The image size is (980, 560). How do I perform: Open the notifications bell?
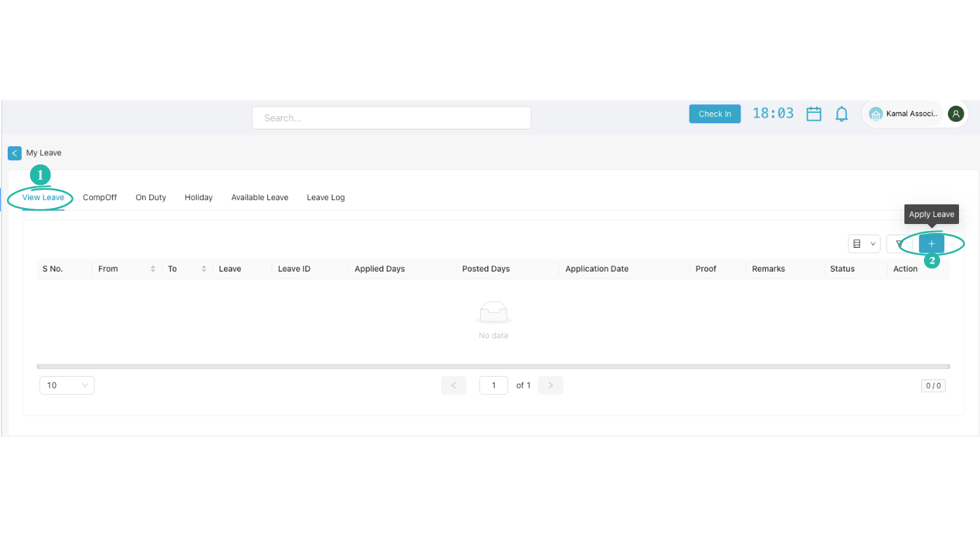[x=841, y=114]
